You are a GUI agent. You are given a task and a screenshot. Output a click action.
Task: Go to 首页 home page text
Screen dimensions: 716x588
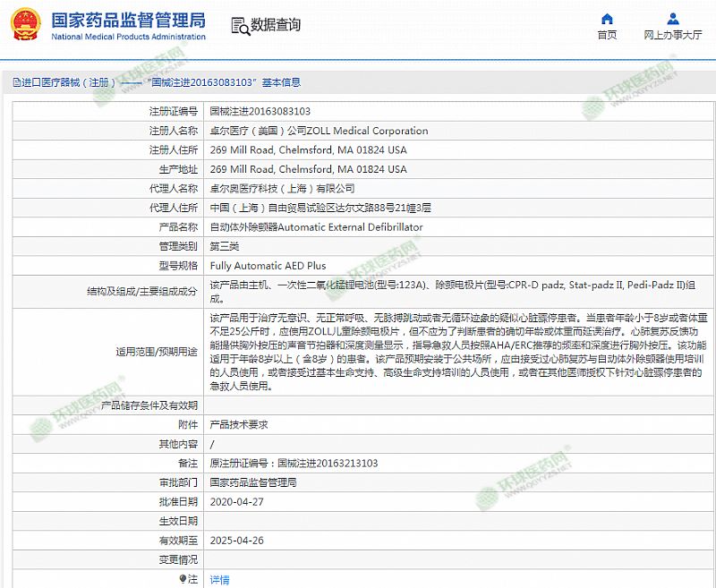coord(607,35)
